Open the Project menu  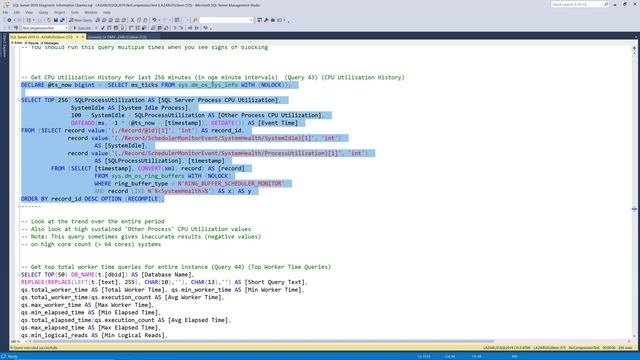(x=60, y=12)
